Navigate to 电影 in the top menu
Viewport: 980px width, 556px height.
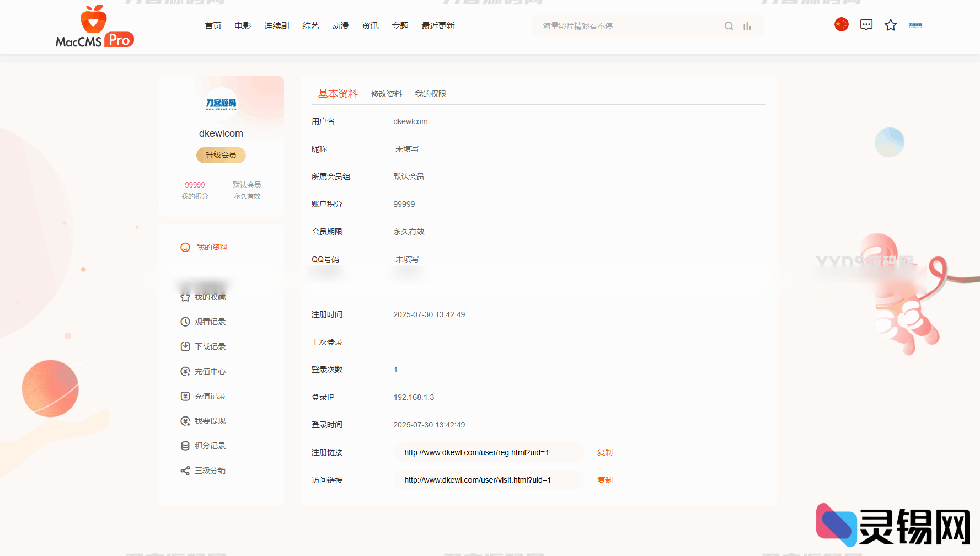pos(242,25)
